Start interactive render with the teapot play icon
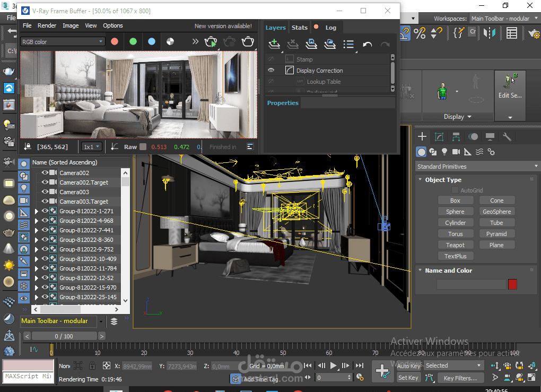The width and height of the screenshot is (541, 392). [x=211, y=42]
